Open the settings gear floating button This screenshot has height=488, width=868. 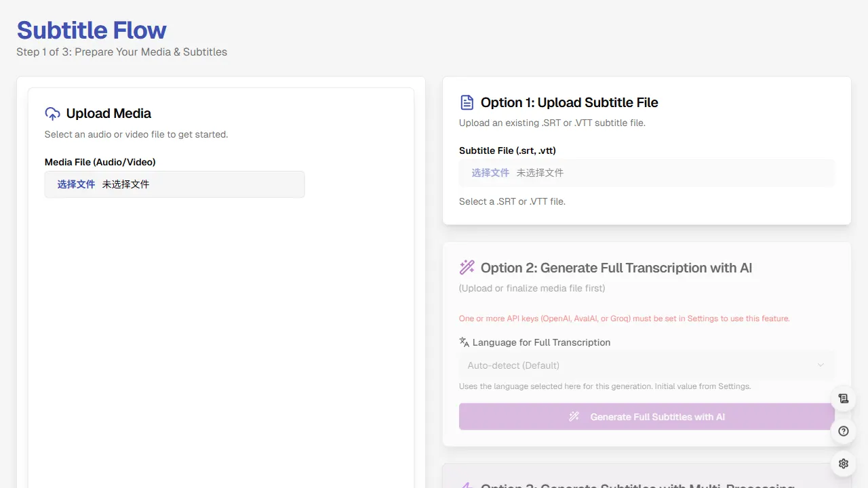844,464
